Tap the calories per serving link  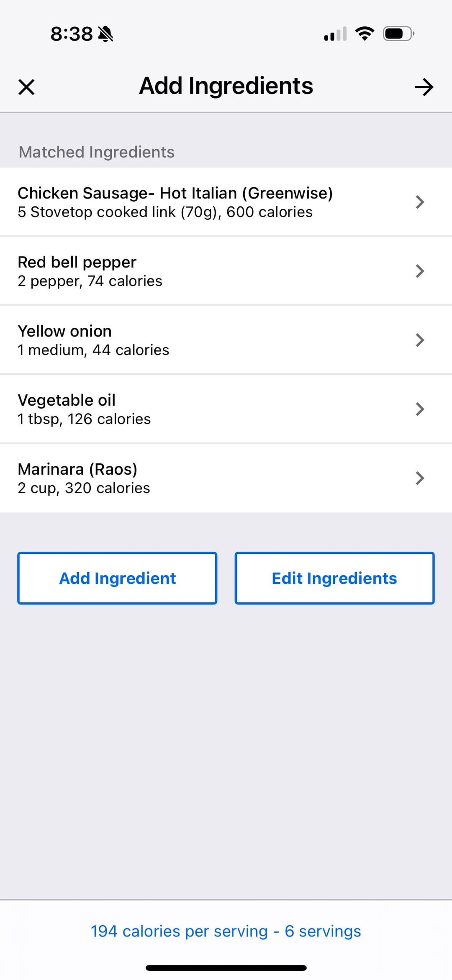point(226,931)
